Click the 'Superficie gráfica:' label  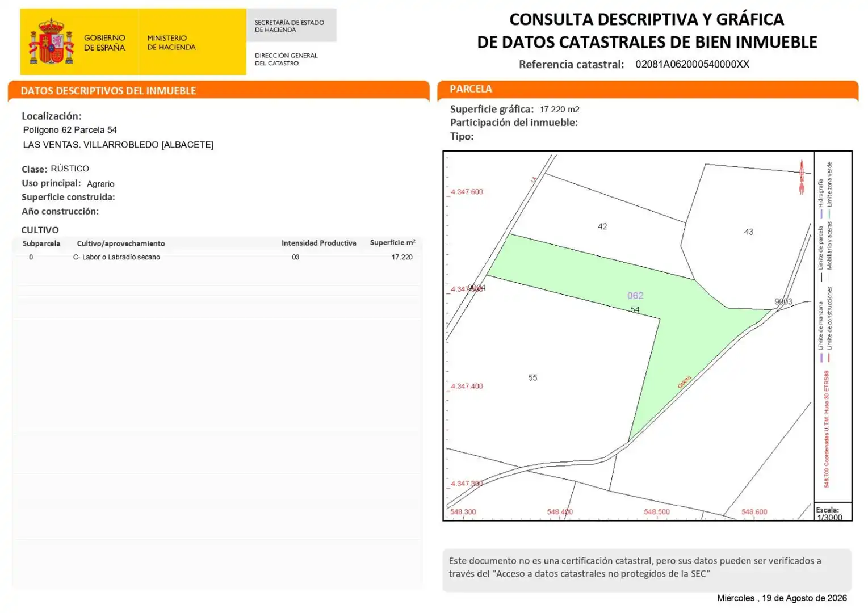click(x=492, y=109)
